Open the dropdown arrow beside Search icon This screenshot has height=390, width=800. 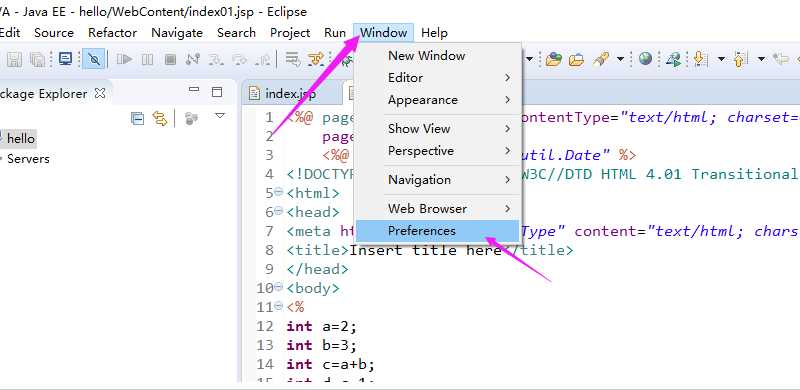tap(620, 59)
